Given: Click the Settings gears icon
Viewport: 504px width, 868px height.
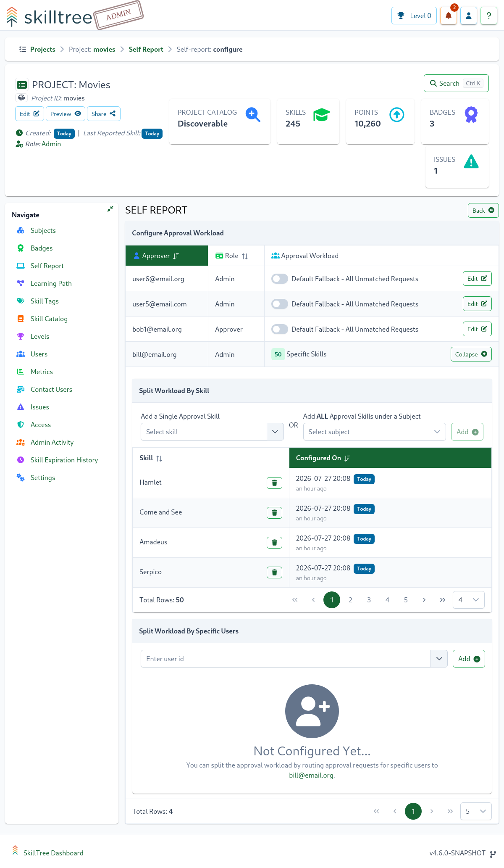Looking at the screenshot, I should (x=21, y=478).
